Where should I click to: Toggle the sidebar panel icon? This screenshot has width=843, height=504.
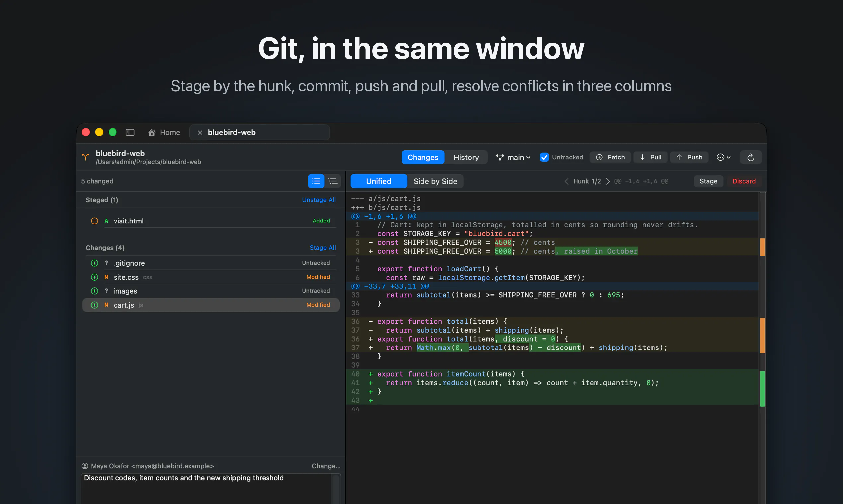(130, 132)
